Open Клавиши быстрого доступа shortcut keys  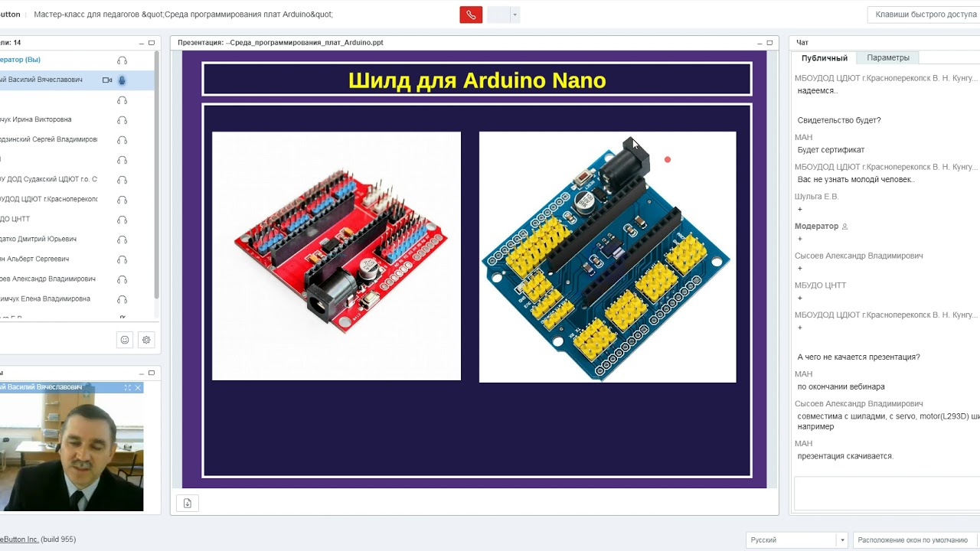pyautogui.click(x=924, y=15)
